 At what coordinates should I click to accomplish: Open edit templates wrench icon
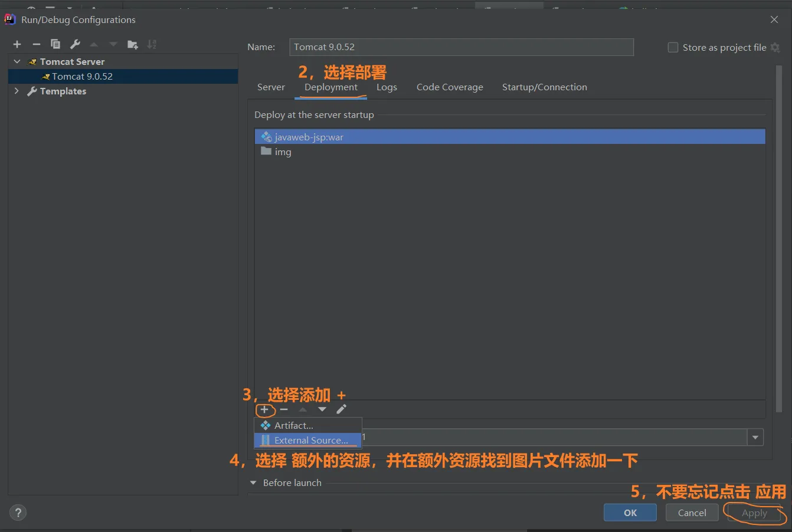(x=75, y=44)
